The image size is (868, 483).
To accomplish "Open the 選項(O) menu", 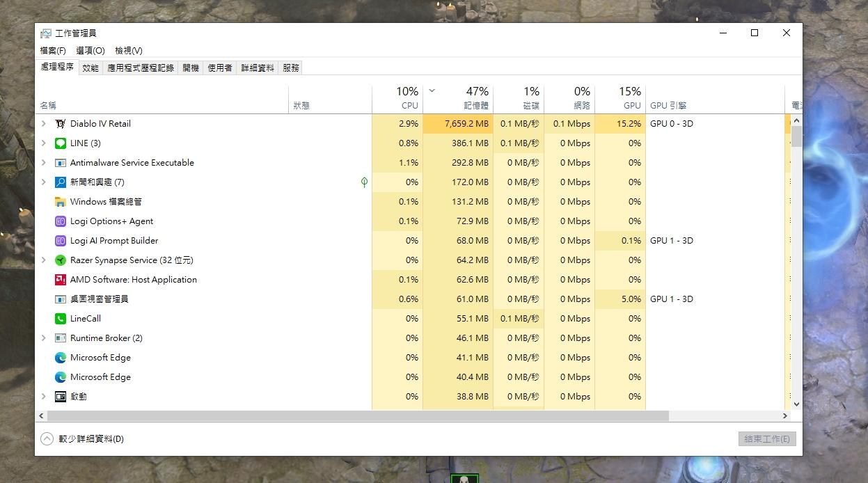I will click(x=90, y=51).
